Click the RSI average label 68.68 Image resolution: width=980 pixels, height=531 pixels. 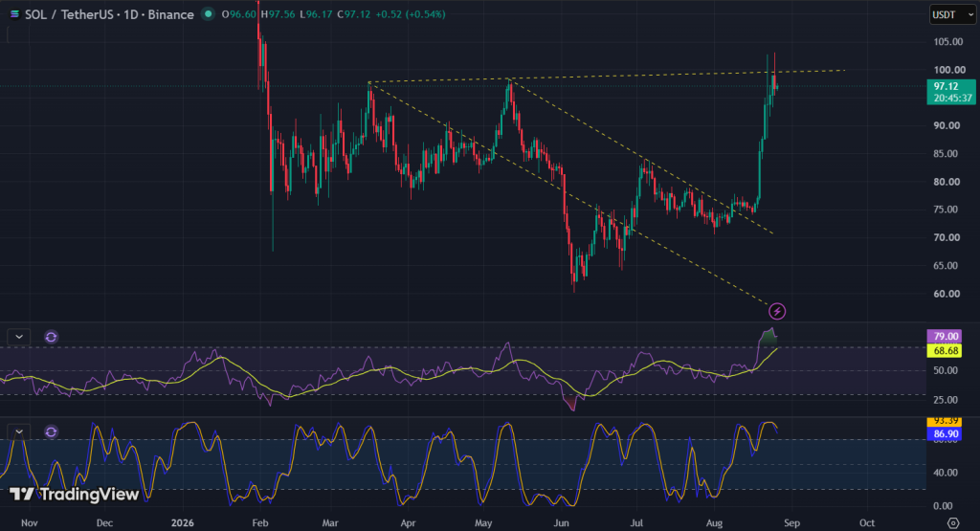[946, 350]
